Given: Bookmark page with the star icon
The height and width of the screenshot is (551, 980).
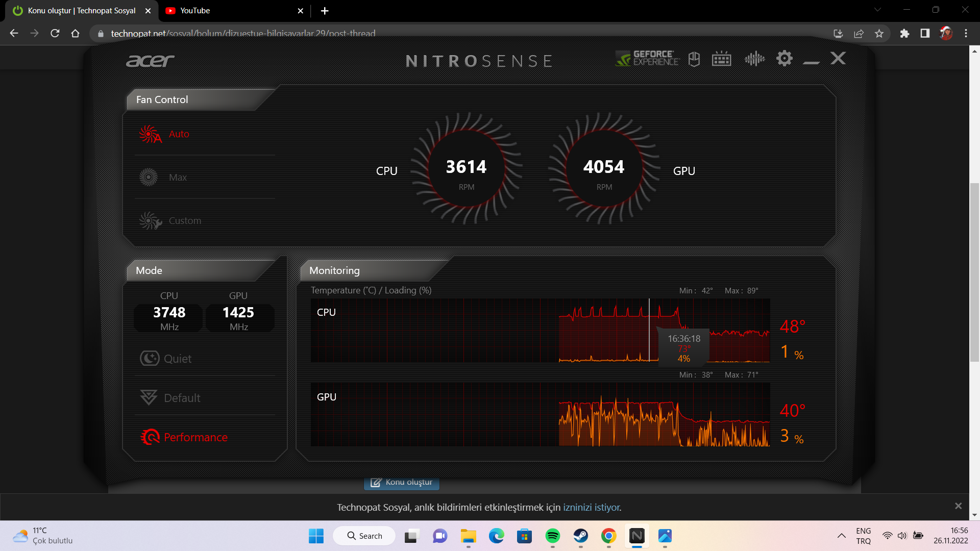Looking at the screenshot, I should coord(879,34).
